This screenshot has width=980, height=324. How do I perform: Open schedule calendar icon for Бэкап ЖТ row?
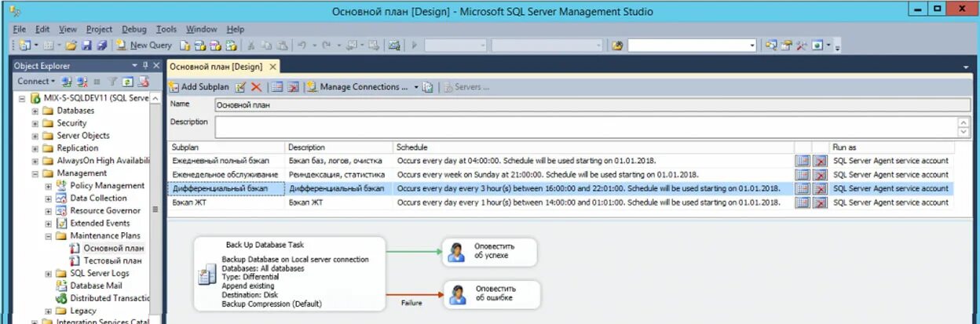coord(803,202)
